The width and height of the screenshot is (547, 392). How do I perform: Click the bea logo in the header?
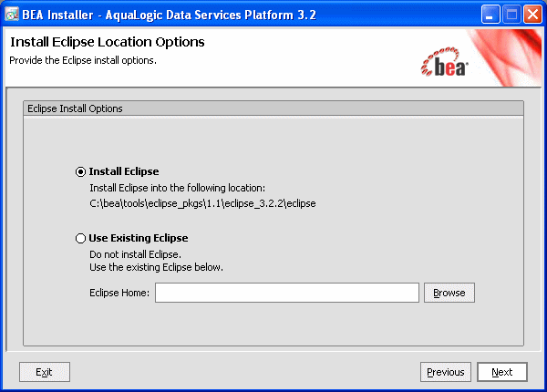(445, 62)
